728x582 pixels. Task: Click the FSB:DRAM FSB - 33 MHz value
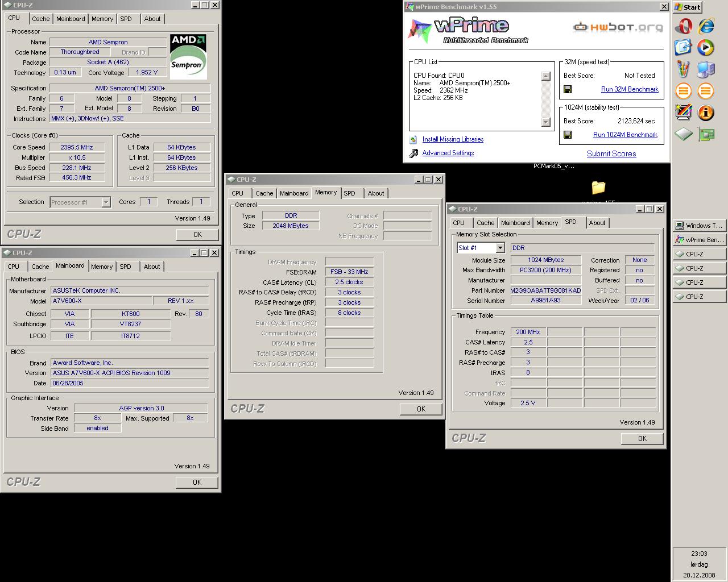349,272
